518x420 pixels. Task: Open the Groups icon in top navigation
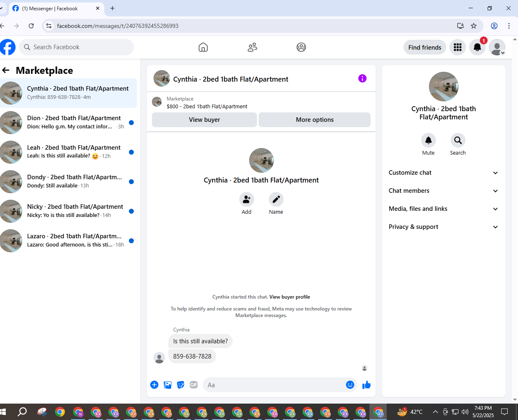coord(301,47)
